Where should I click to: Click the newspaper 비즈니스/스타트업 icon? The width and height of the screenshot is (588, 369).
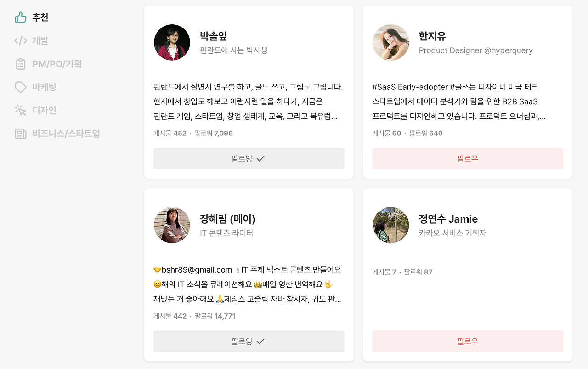(21, 134)
